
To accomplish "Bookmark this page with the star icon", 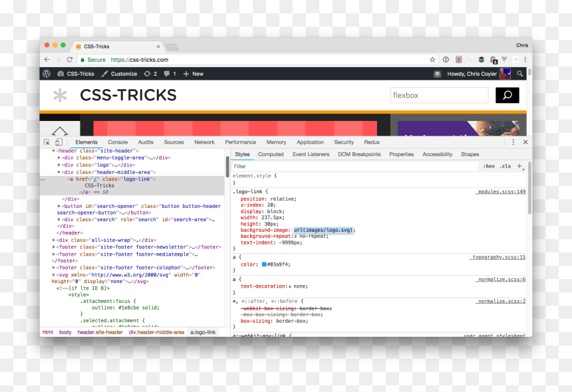I will tap(432, 60).
